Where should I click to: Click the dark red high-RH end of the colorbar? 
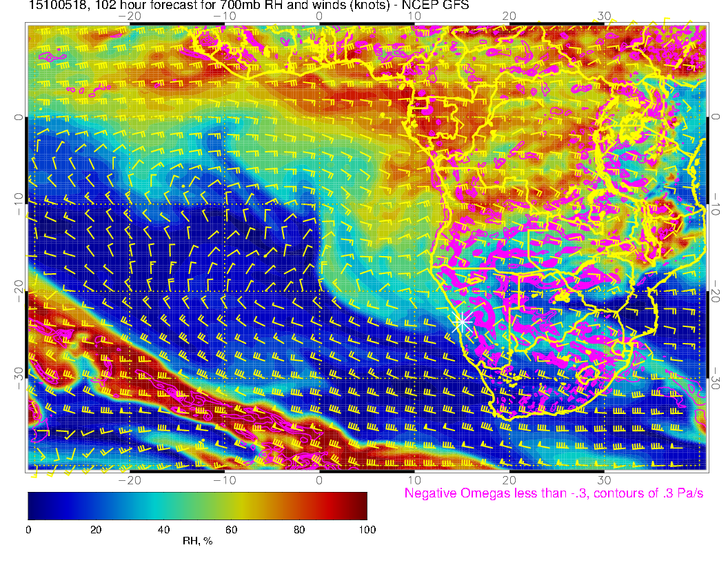pyautogui.click(x=358, y=506)
